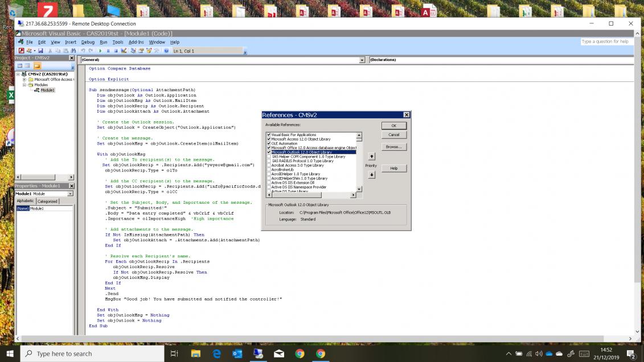Show hidden system tray icons chevron
644x362 pixels.
pyautogui.click(x=508, y=353)
